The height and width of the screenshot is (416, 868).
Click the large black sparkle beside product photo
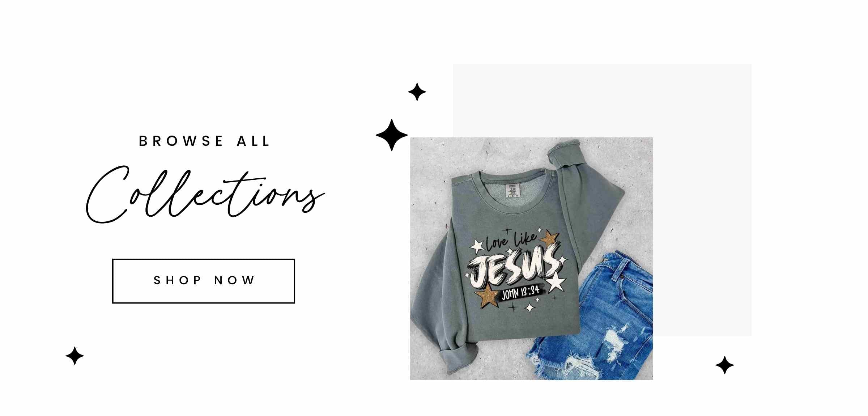click(x=392, y=135)
